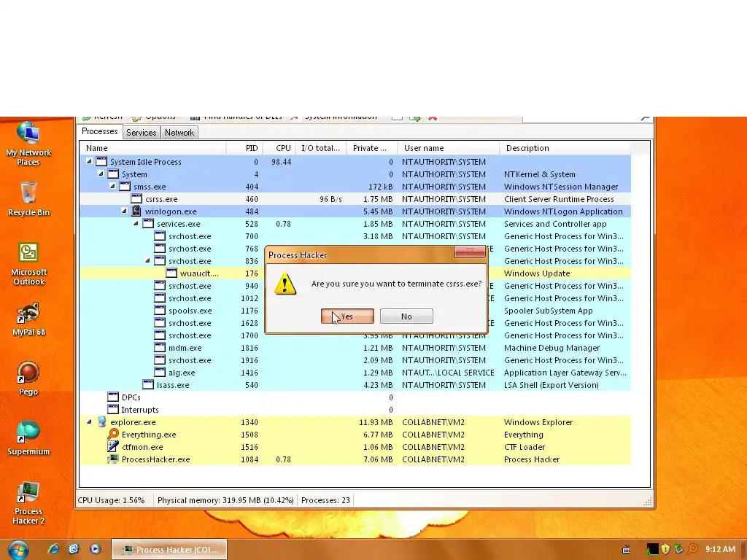Image resolution: width=747 pixels, height=560 pixels.
Task: Click Process Hacker taskbar button
Action: coord(169,550)
